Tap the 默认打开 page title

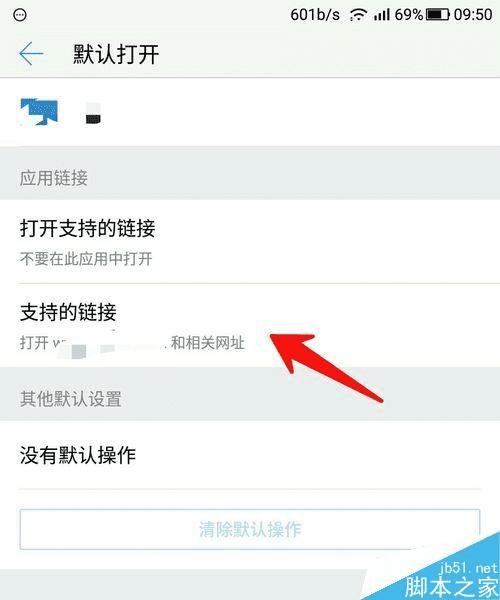116,54
